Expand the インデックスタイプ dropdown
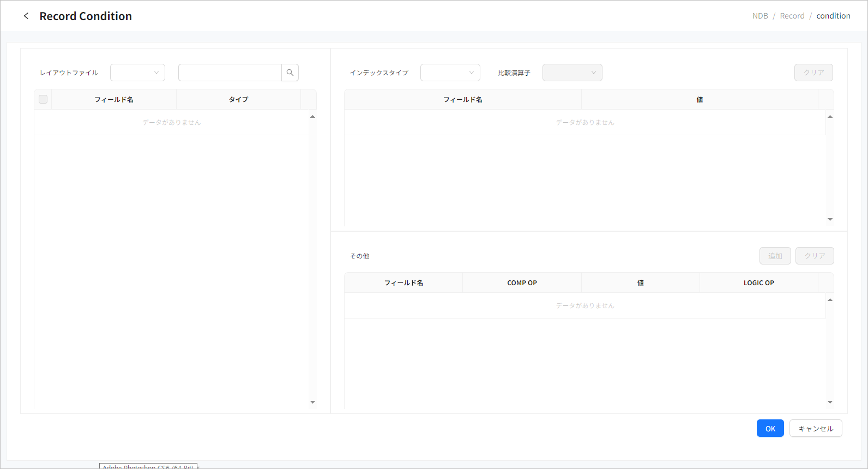This screenshot has height=469, width=868. click(x=450, y=73)
